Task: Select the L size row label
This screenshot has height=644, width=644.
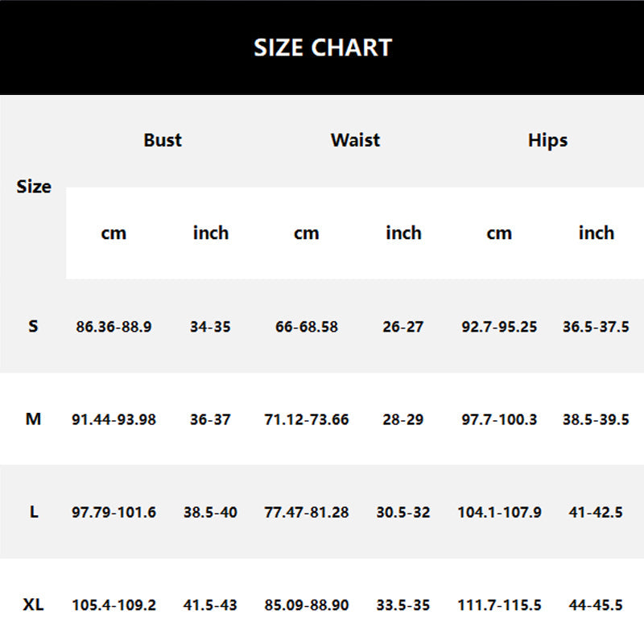Action: pos(33,512)
